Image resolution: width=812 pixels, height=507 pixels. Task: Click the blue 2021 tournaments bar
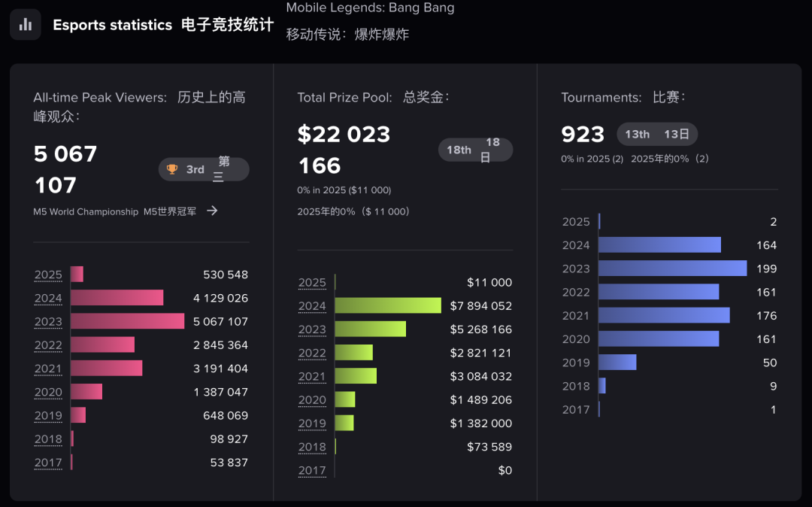pos(664,315)
